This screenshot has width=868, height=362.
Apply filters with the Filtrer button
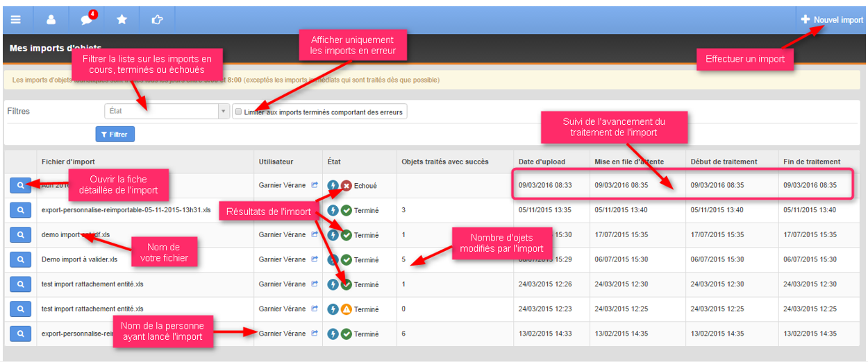(x=115, y=135)
